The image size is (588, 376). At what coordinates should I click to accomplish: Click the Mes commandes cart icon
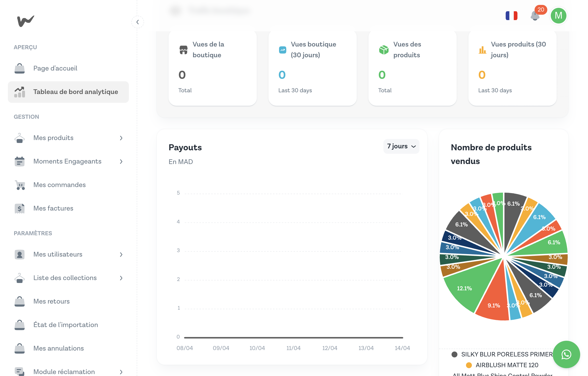click(20, 185)
